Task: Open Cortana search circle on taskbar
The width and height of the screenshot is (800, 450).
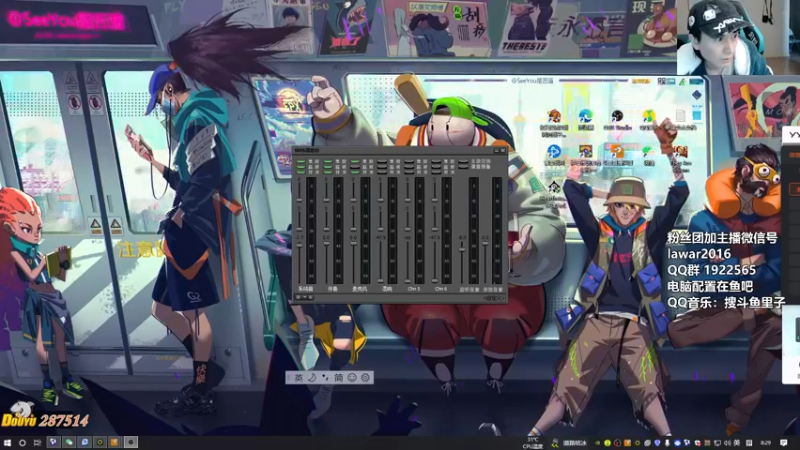Action: [22, 443]
